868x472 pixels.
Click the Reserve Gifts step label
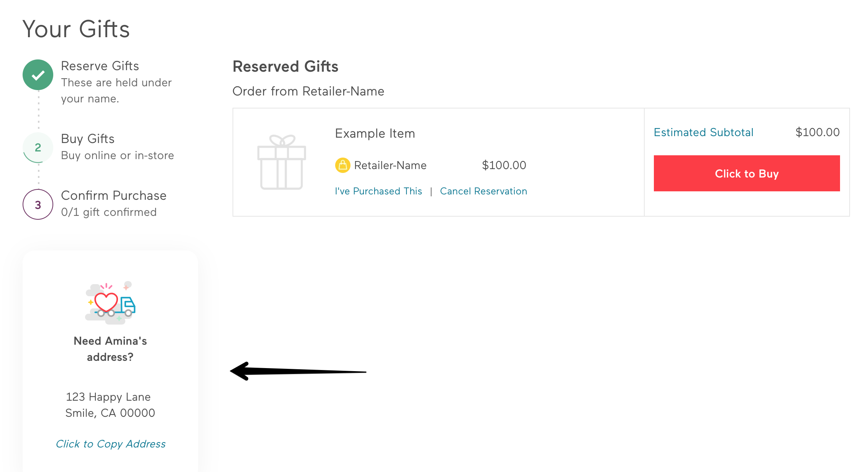tap(100, 66)
